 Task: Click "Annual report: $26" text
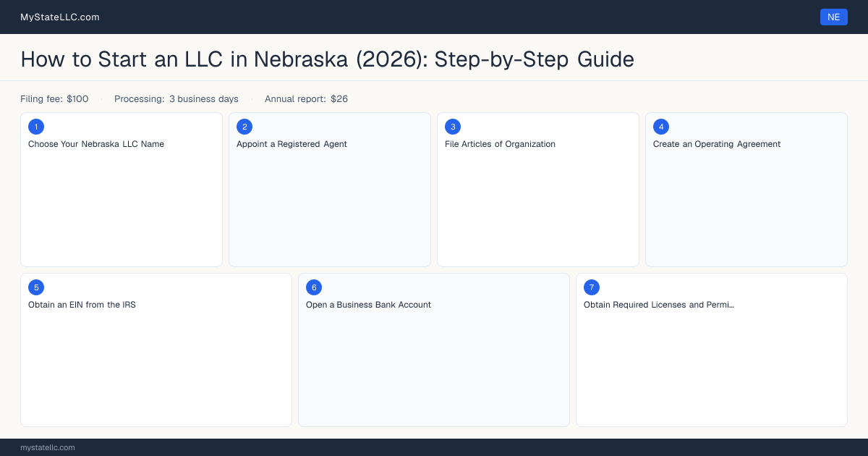pos(306,99)
